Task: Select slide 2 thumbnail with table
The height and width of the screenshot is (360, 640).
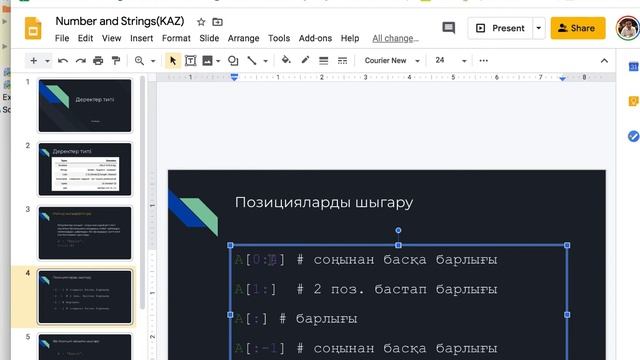Action: click(85, 169)
